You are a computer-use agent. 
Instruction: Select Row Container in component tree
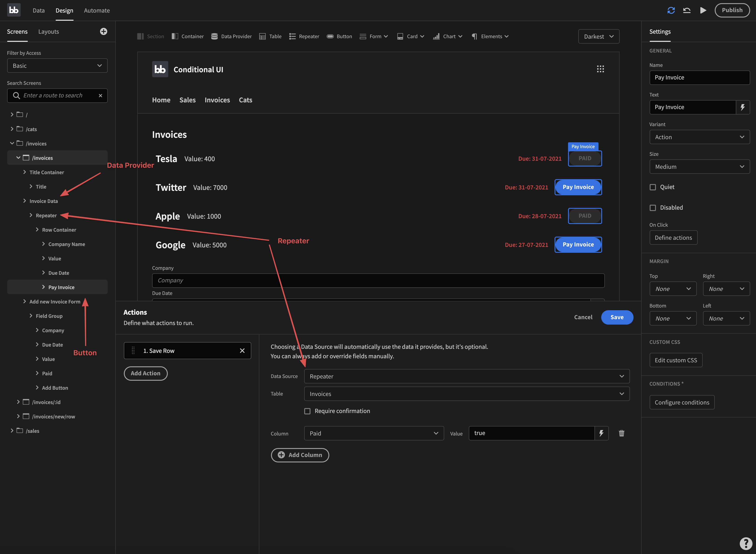[x=59, y=230]
